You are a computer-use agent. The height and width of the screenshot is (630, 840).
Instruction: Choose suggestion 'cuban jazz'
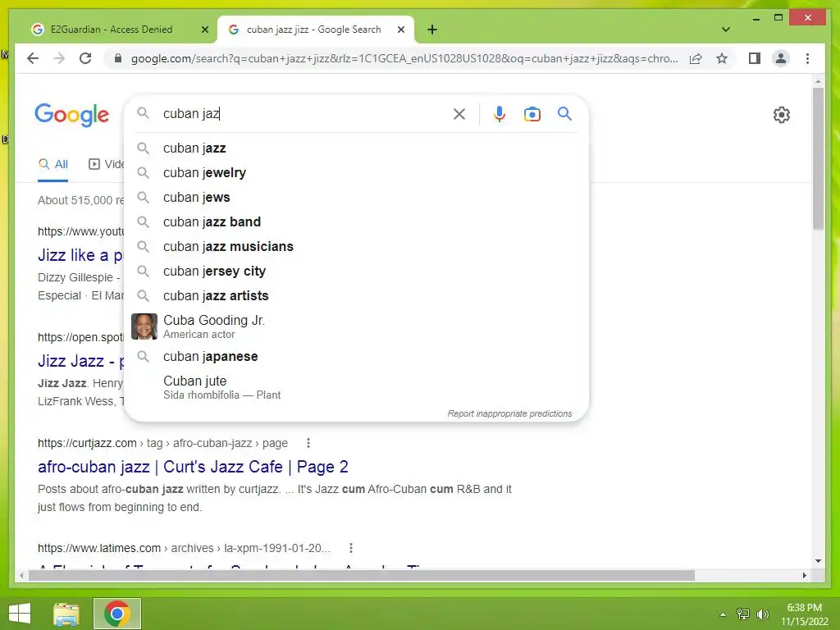[x=356, y=148]
